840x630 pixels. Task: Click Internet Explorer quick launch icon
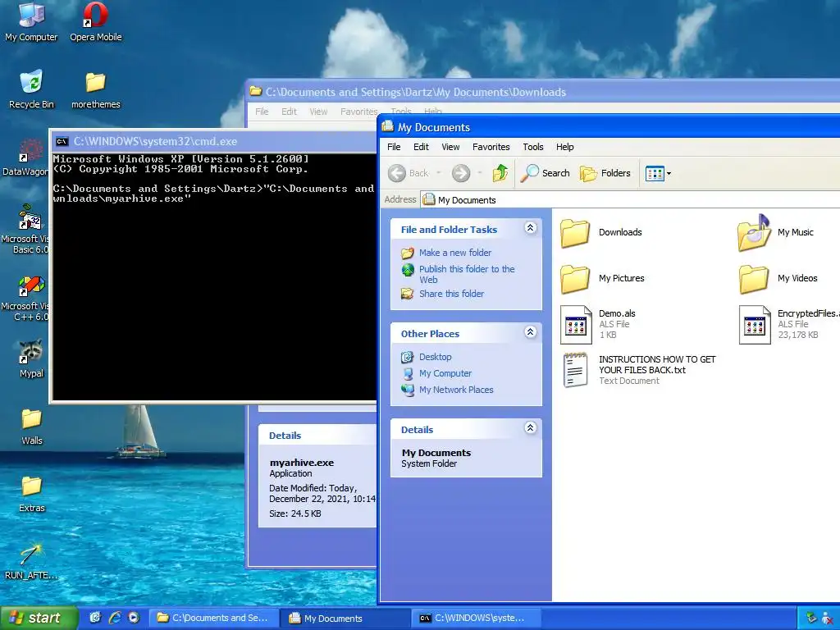(x=115, y=618)
